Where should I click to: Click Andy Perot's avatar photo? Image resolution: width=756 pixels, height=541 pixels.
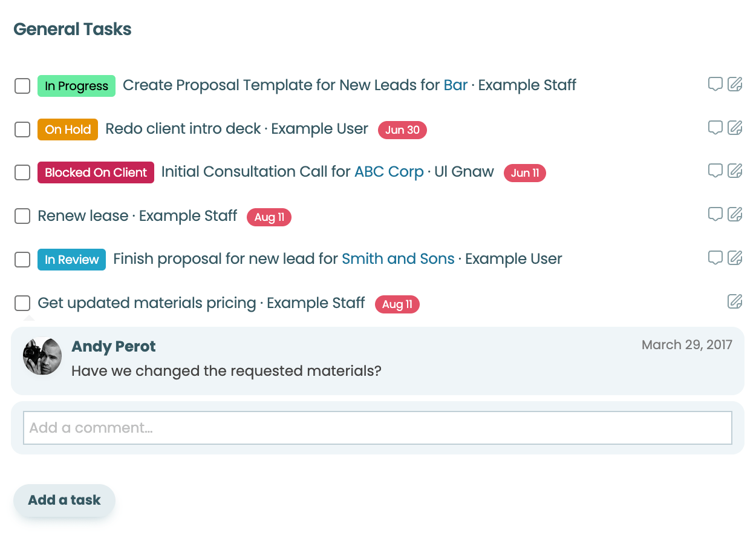click(42, 356)
